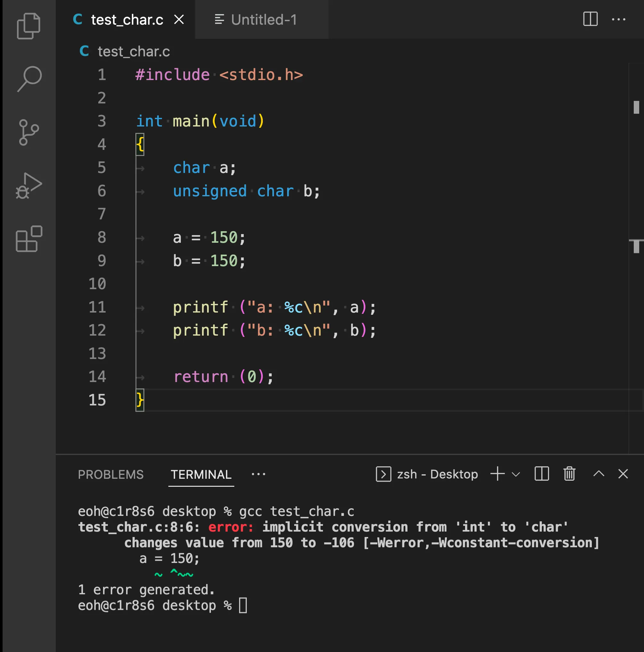Select the TERMINAL panel tab
The width and height of the screenshot is (644, 652).
point(201,475)
